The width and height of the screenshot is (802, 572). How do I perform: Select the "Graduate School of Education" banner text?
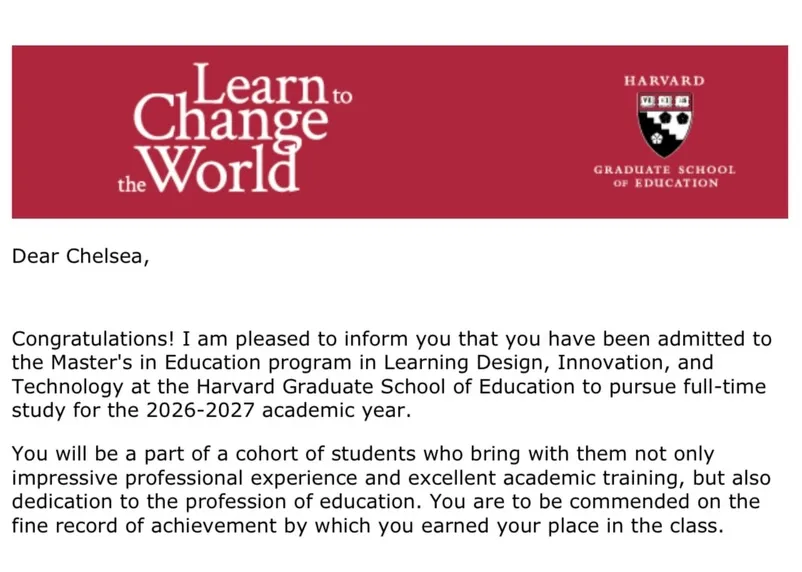664,176
